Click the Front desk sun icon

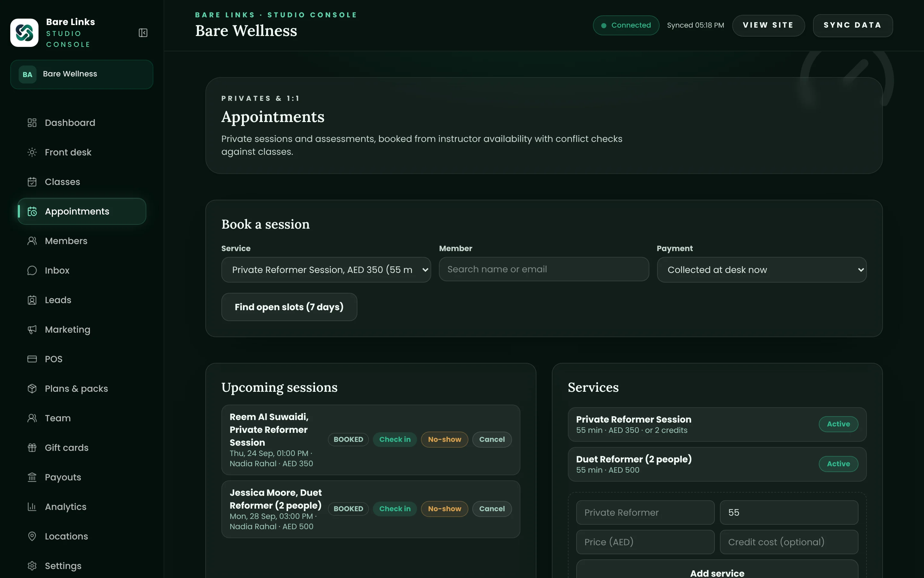click(x=32, y=152)
